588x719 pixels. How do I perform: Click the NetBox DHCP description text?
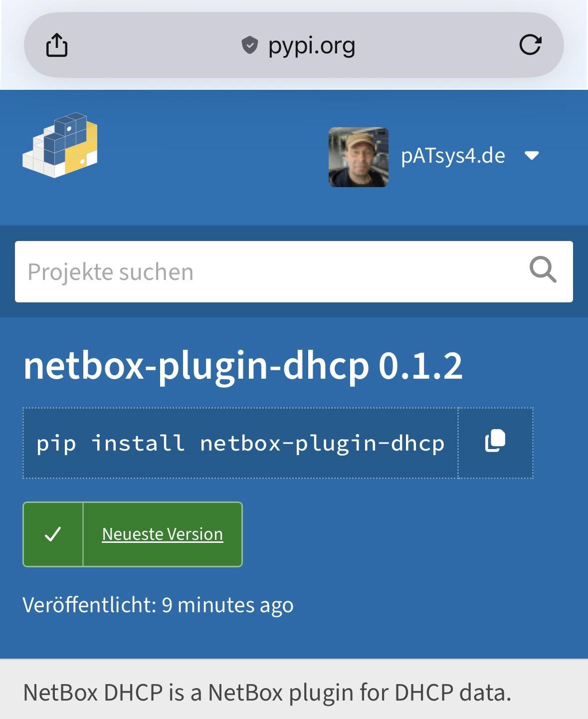267,693
